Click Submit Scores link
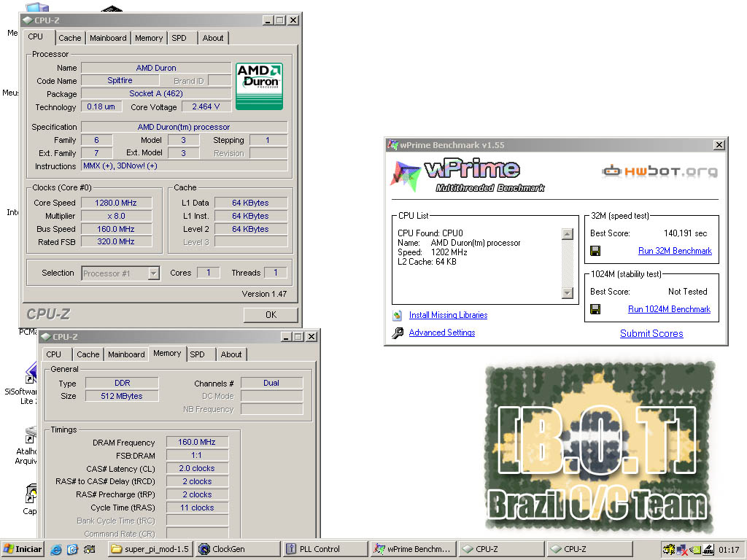 pos(651,333)
